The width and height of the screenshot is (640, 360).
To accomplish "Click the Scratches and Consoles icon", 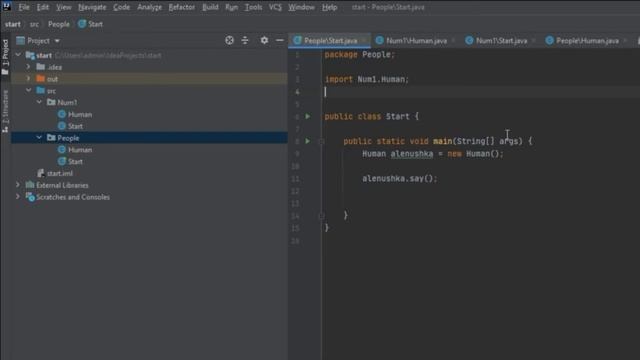I will pos(30,197).
